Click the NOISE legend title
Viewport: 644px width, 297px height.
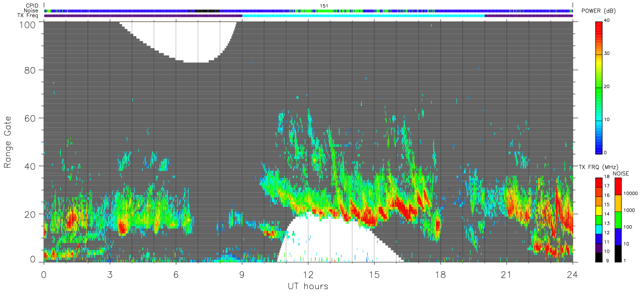(621, 173)
